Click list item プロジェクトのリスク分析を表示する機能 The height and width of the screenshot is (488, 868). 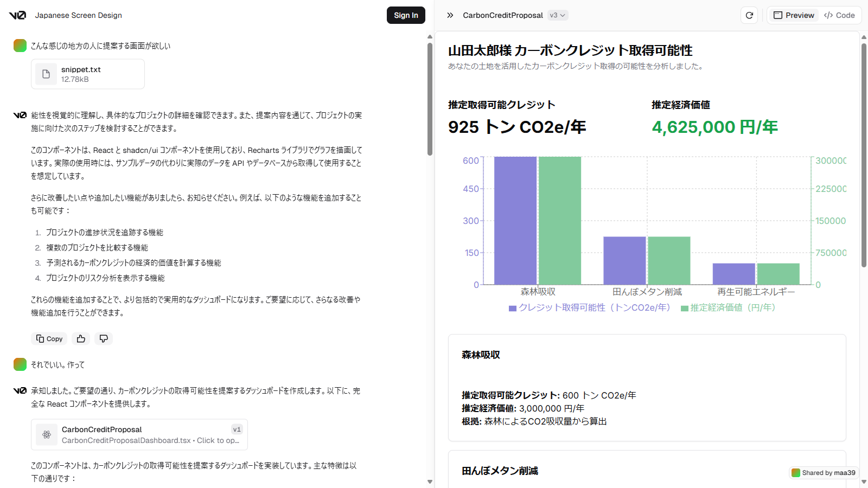tap(105, 278)
